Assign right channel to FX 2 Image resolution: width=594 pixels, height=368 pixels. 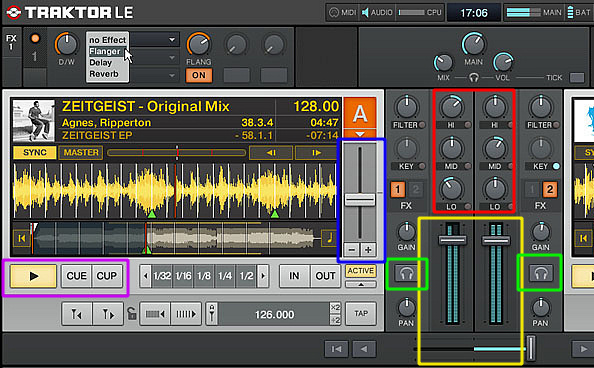coord(550,189)
